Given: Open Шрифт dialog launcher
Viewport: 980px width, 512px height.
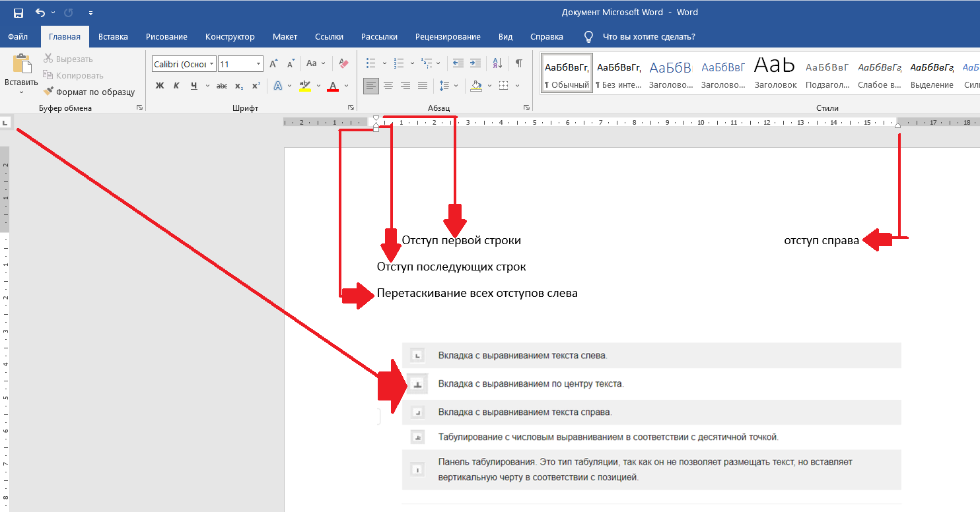Looking at the screenshot, I should point(351,108).
